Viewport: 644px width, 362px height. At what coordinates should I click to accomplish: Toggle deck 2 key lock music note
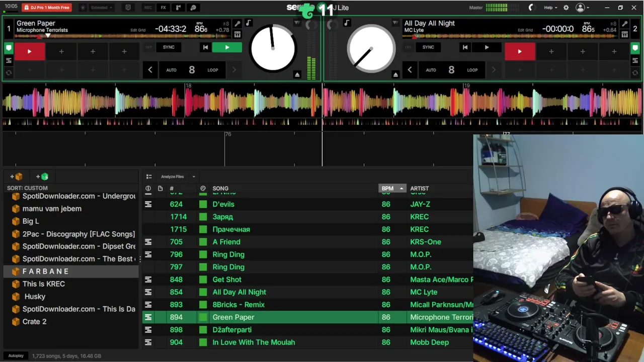[347, 23]
